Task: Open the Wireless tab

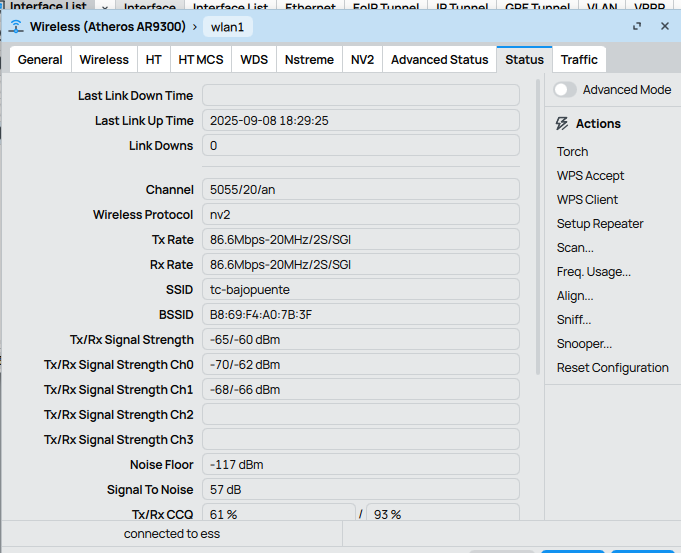Action: (104, 60)
